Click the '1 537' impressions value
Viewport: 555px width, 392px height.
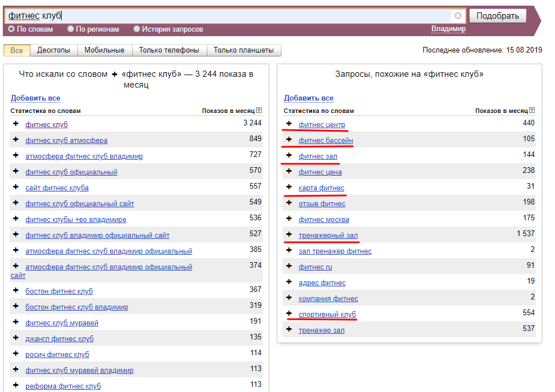pos(526,233)
